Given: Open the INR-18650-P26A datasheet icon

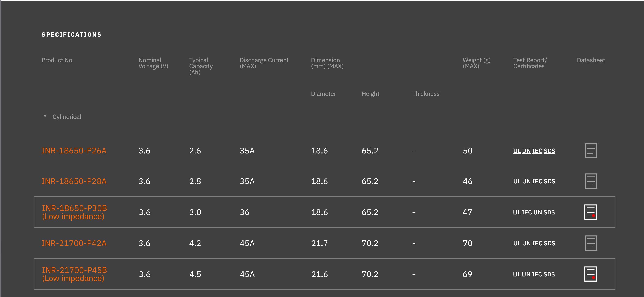Looking at the screenshot, I should coord(591,150).
